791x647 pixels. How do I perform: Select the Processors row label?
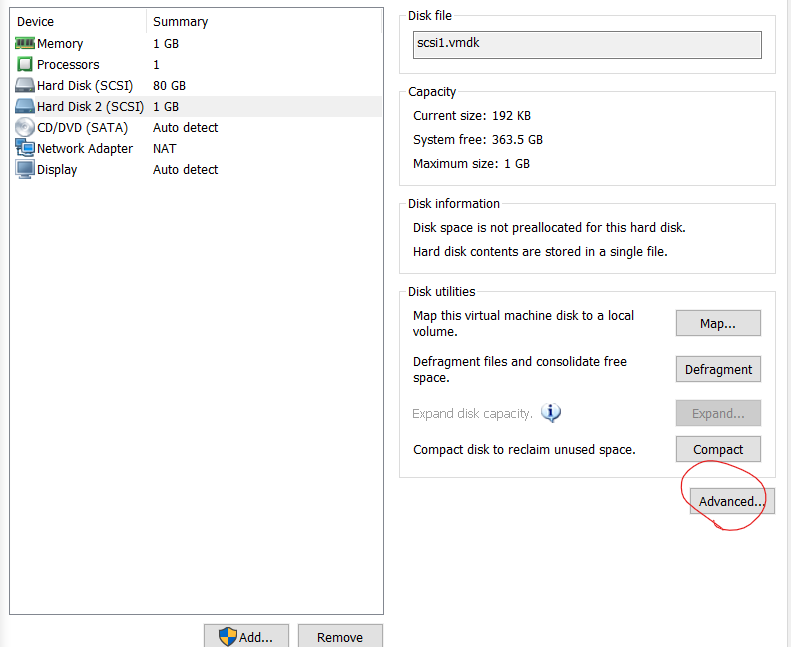68,65
